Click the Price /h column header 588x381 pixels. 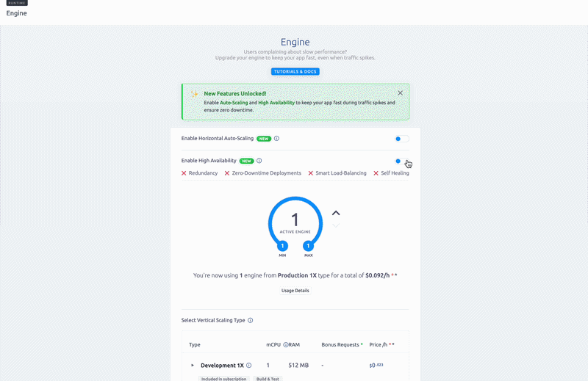pos(381,344)
